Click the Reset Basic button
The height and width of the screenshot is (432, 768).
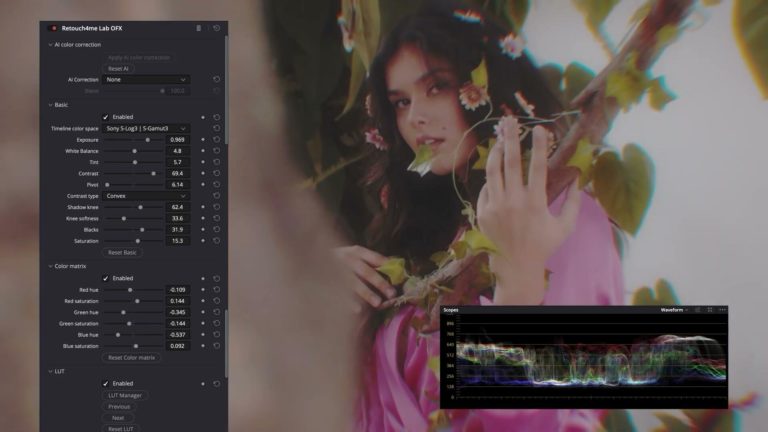122,253
